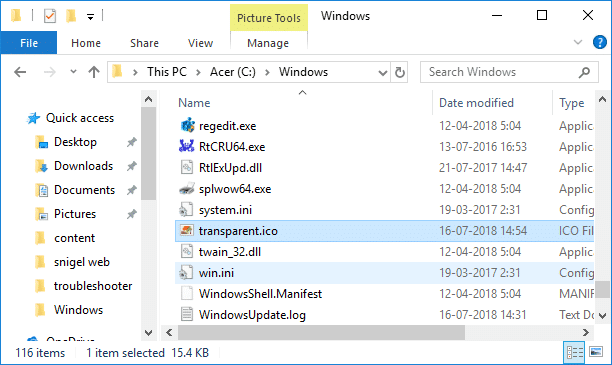This screenshot has height=365, width=612.
Task: Click the horizontal scrollbar thumb in file list
Action: point(321,333)
